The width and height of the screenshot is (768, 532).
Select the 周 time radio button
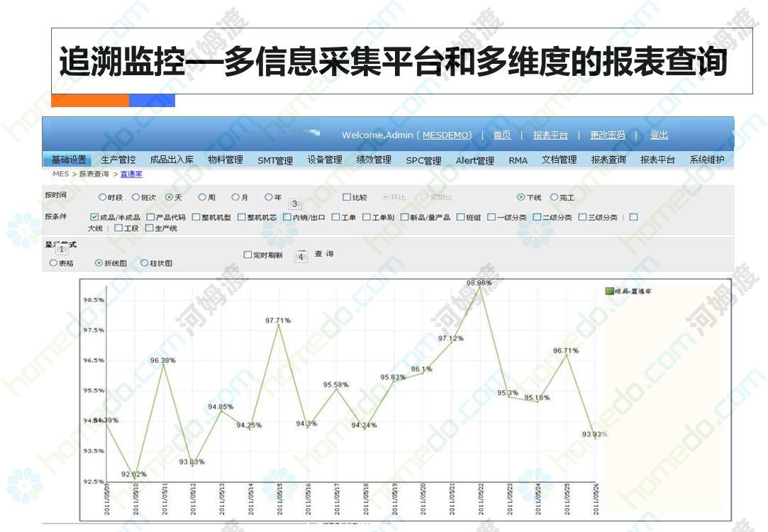coord(202,197)
